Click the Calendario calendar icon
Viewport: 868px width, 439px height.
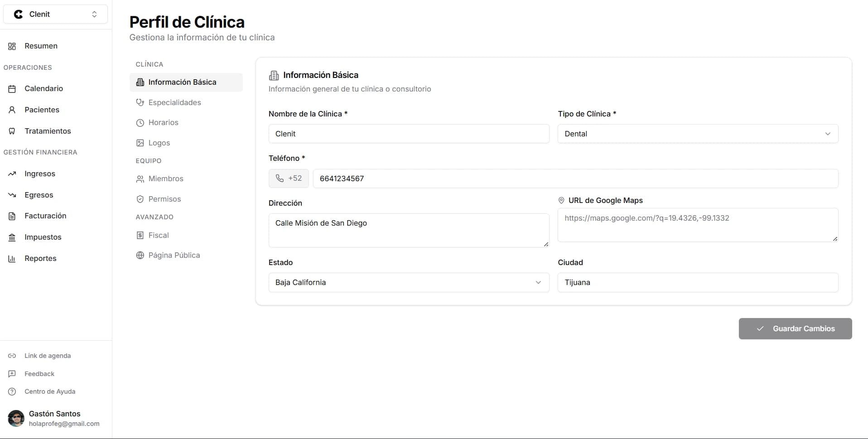[x=12, y=89]
